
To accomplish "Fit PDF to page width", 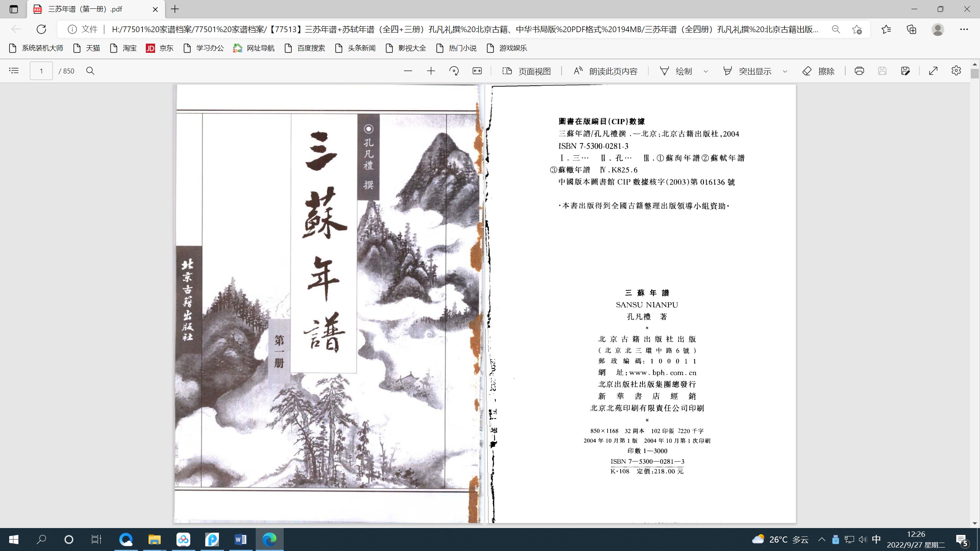I will (x=477, y=71).
